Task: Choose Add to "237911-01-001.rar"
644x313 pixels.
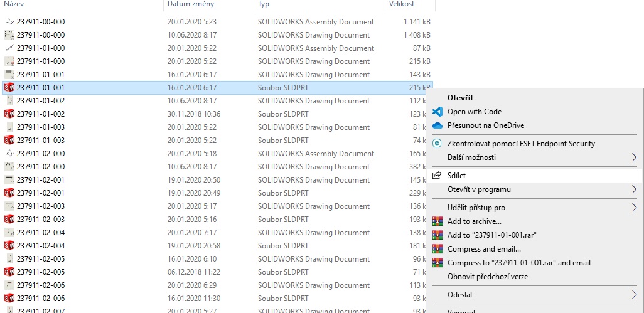Action: pos(491,235)
